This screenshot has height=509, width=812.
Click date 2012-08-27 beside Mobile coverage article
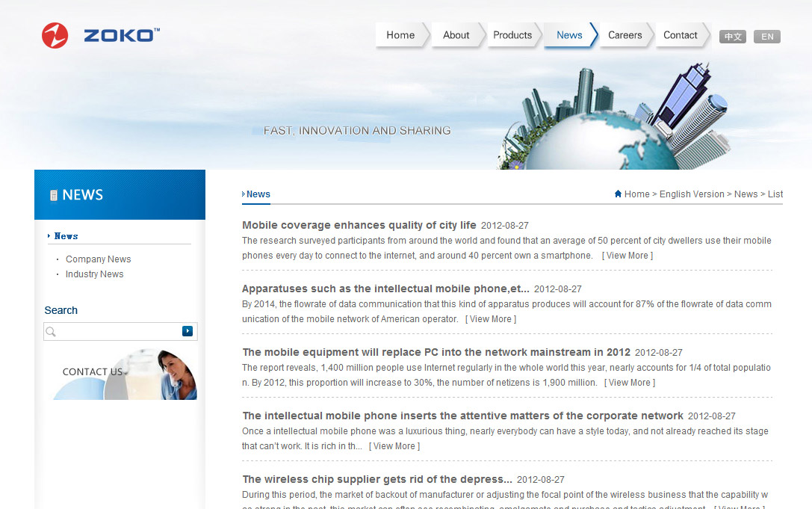[x=505, y=226]
